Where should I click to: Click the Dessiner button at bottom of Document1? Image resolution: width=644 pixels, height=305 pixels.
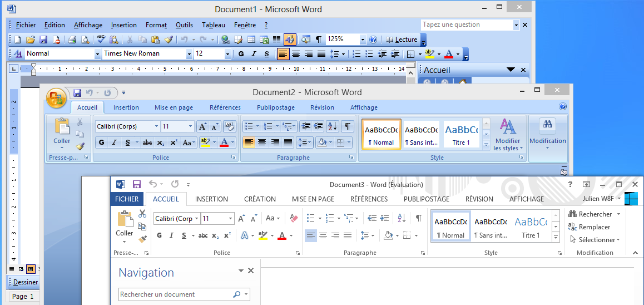[x=26, y=282]
